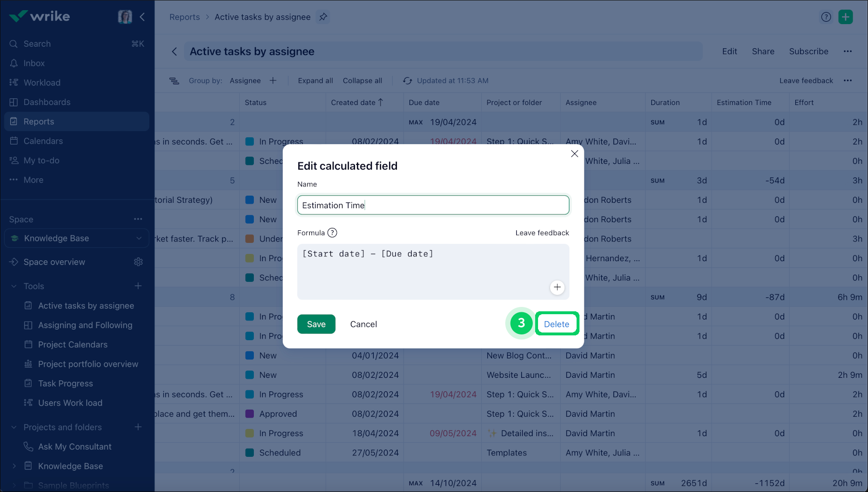Save the calculated field
The width and height of the screenshot is (868, 492).
[x=316, y=324]
